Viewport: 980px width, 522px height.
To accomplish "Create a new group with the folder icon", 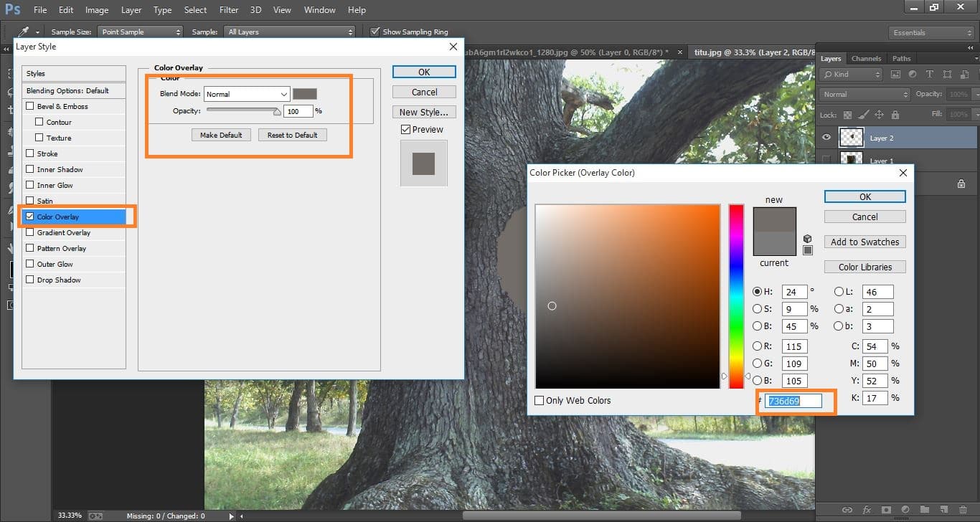I will tap(925, 510).
